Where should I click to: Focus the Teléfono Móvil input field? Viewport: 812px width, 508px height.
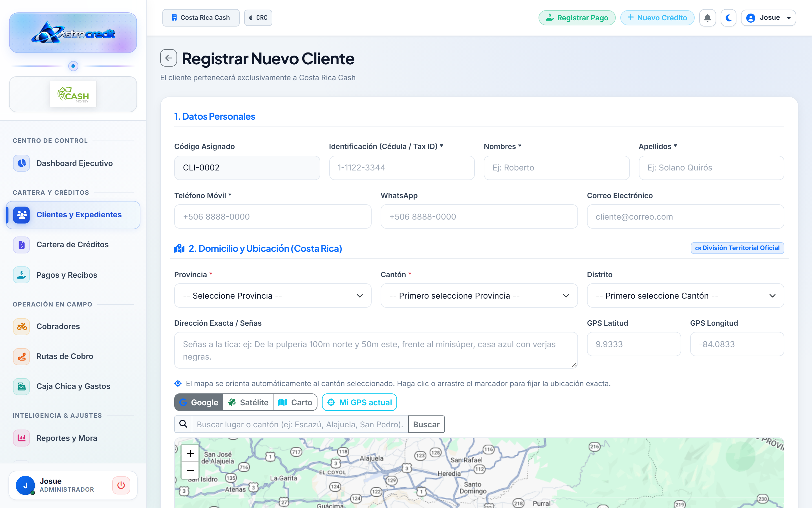coord(273,217)
